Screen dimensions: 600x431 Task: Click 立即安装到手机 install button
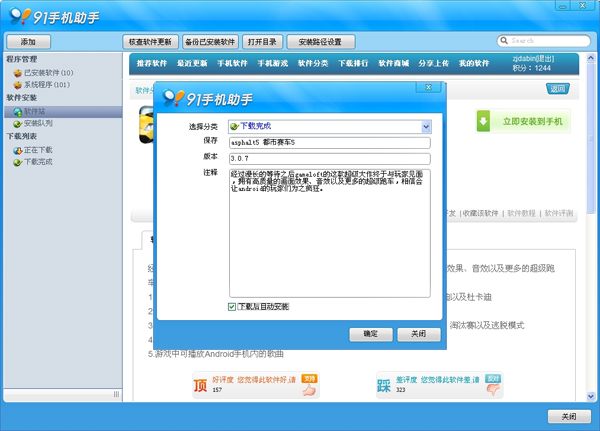[523, 122]
